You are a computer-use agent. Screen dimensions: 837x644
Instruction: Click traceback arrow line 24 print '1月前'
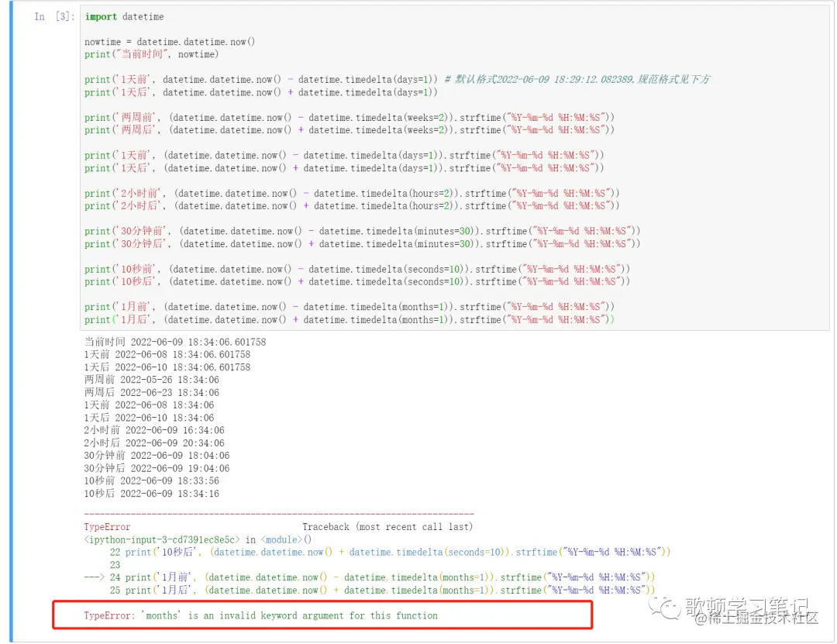coord(370,577)
